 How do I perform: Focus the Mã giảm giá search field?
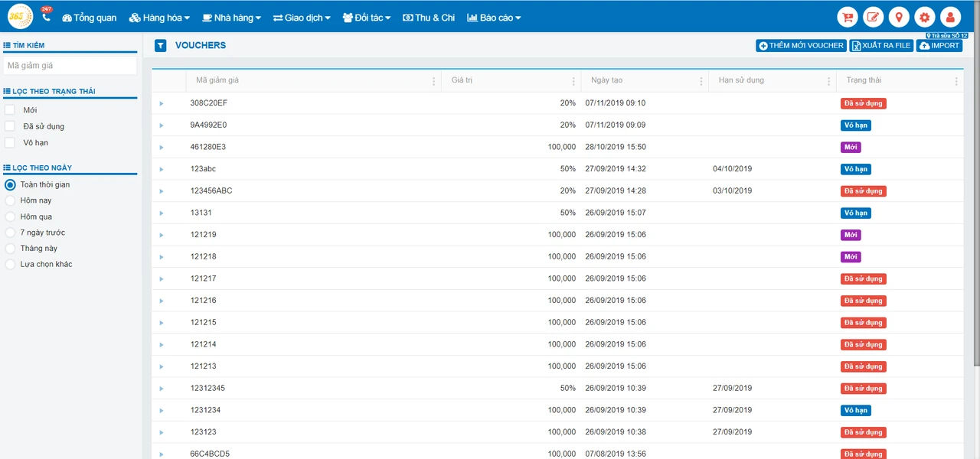click(70, 66)
